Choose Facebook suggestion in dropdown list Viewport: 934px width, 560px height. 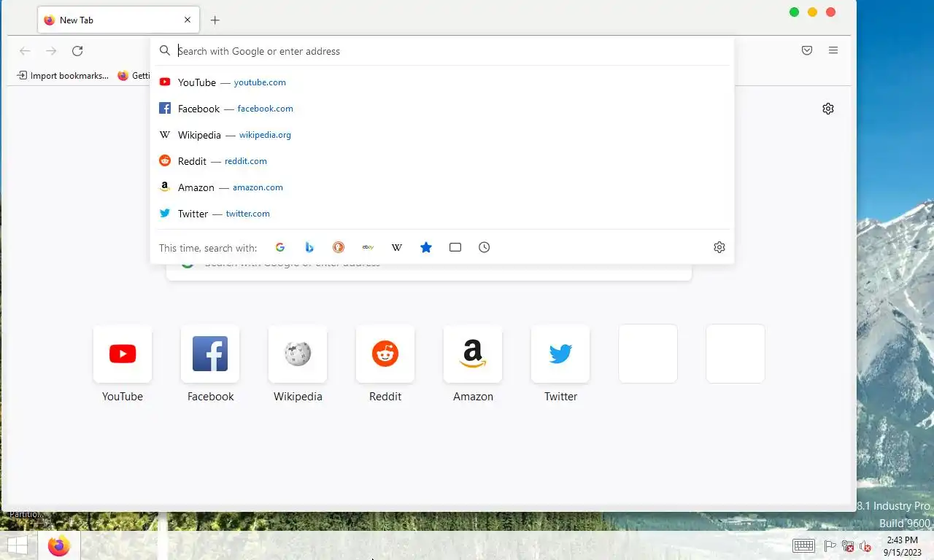click(441, 109)
